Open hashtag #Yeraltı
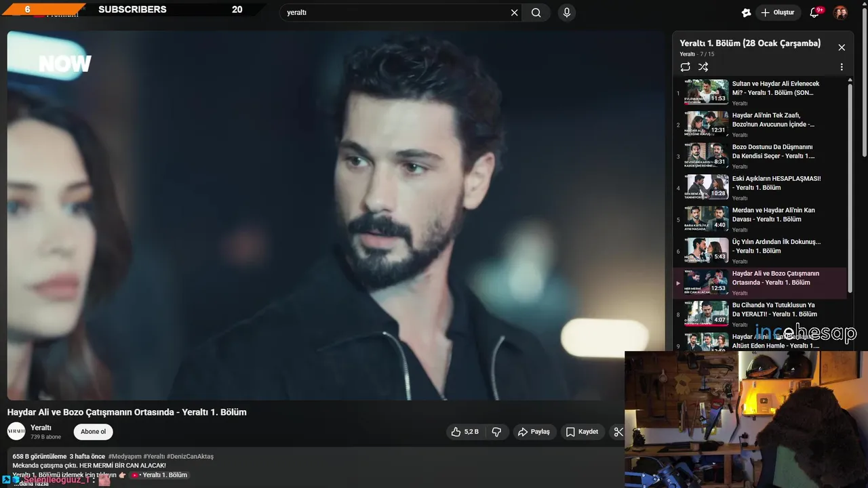Viewport: 868px width, 488px height. [x=154, y=456]
